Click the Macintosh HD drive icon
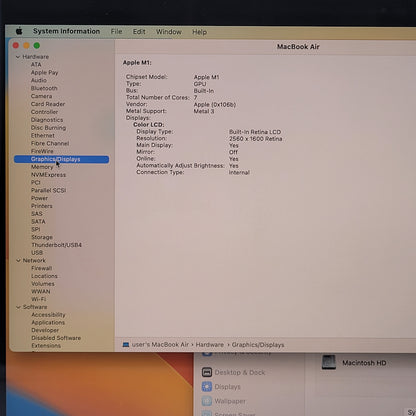Image resolution: width=416 pixels, height=416 pixels. tap(329, 362)
